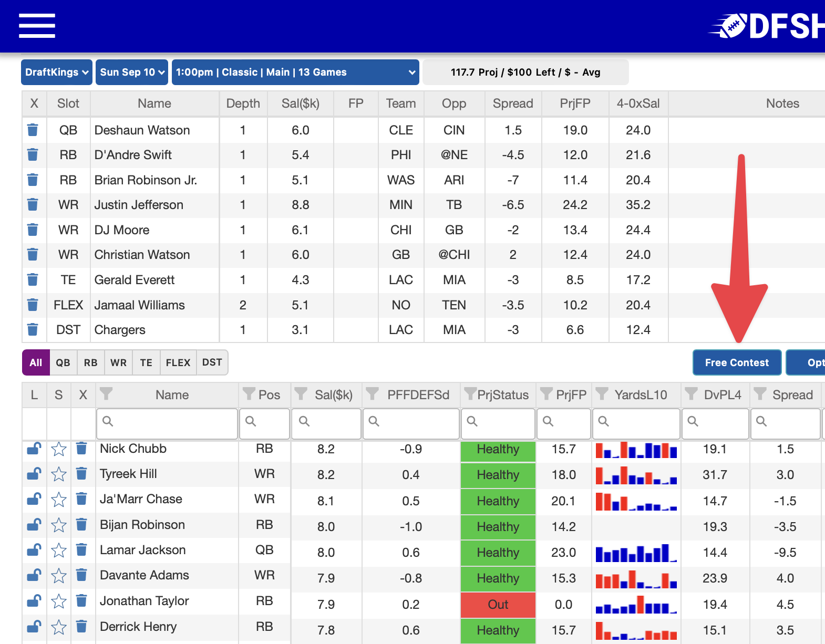Delete Justin Jefferson from the lineup

click(33, 204)
